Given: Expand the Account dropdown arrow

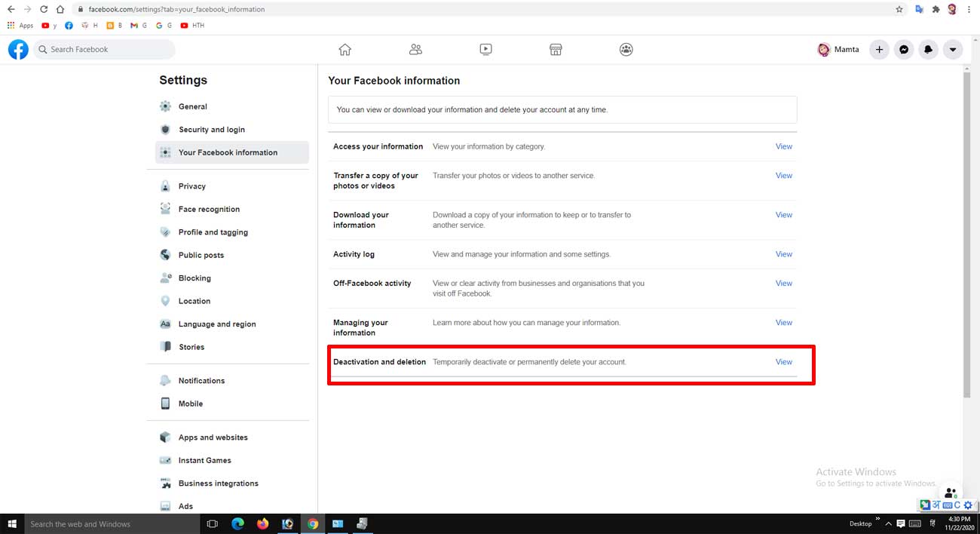Looking at the screenshot, I should tap(953, 50).
